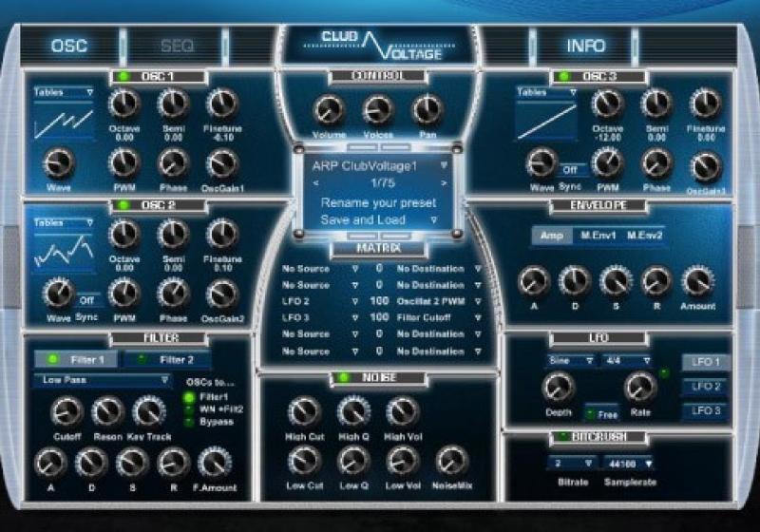Open Save and Load dropdown
Screen dimensions: 760x532
click(379, 220)
